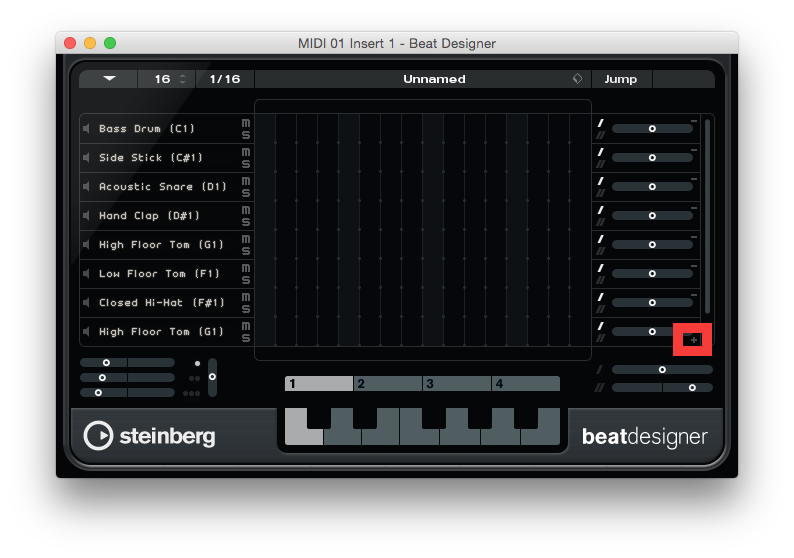Solo the Closed Hi-Hat (F#1) lane
This screenshot has height=558, width=794.
point(246,309)
